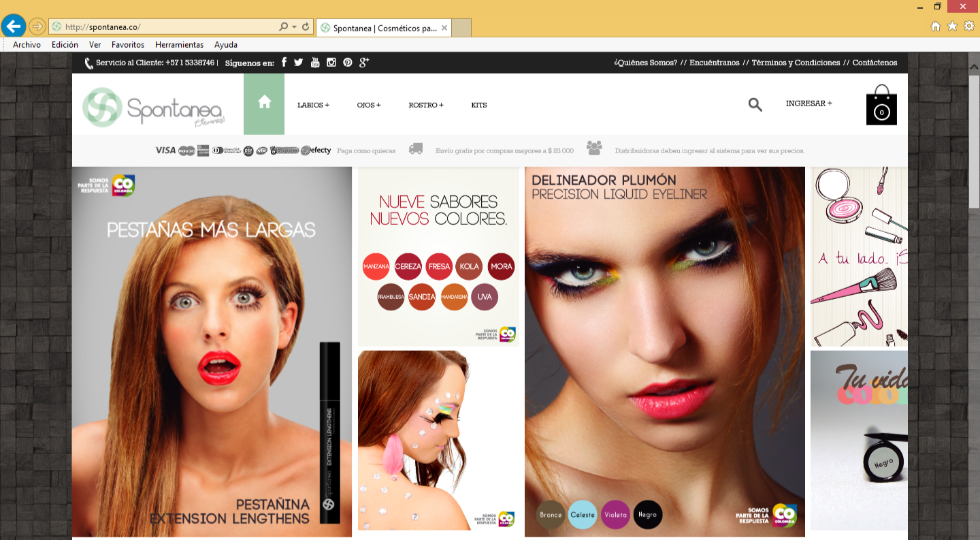
Task: Open the Favoritos menu in menu bar
Action: (x=128, y=45)
